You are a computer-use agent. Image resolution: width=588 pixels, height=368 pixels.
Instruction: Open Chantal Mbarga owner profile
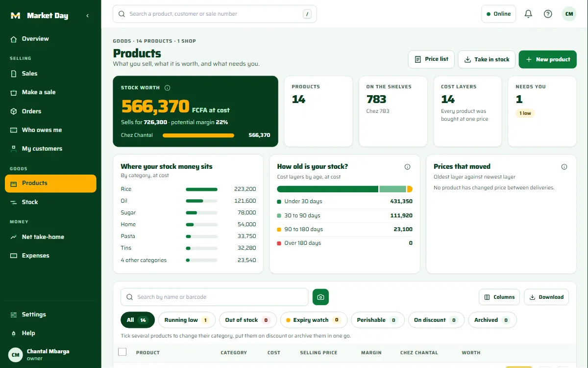[50, 354]
